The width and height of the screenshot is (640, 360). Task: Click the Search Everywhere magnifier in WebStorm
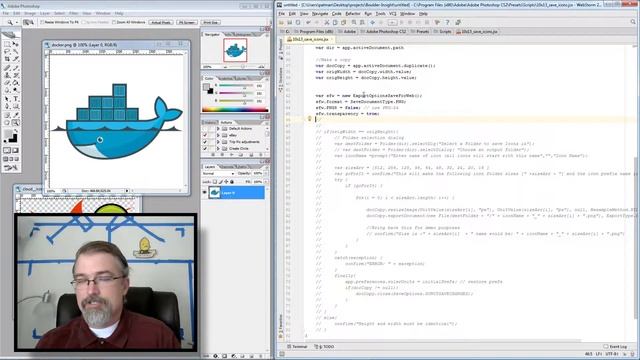pyautogui.click(x=633, y=22)
